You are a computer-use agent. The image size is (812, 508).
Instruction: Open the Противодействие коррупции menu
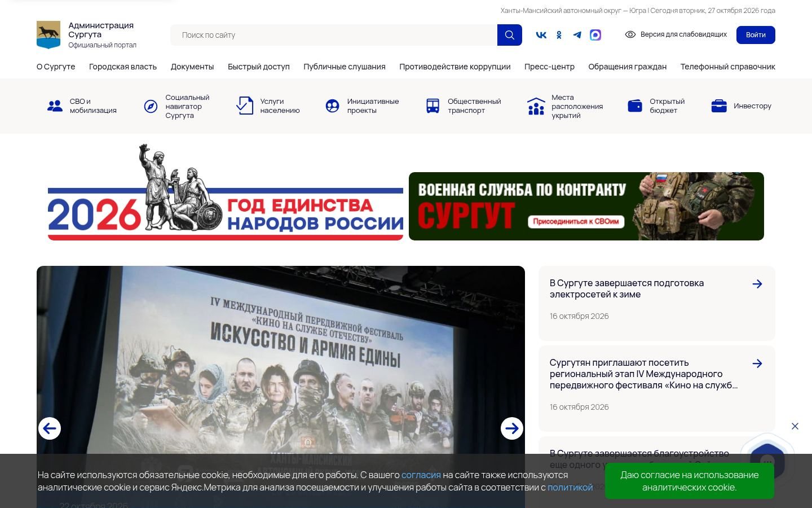(x=455, y=67)
